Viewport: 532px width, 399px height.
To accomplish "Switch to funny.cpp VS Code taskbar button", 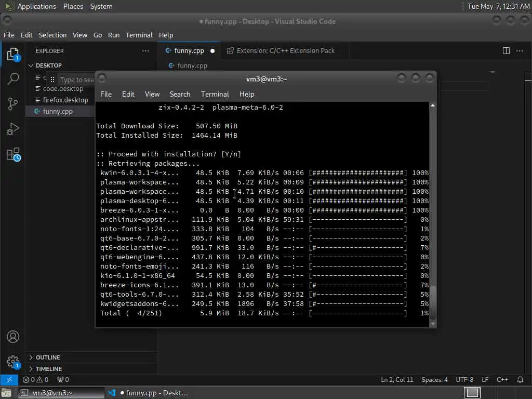I will click(148, 393).
